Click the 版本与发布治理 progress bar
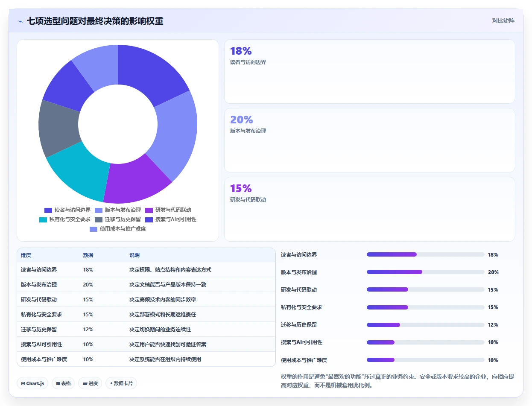532x406 pixels. coord(426,272)
